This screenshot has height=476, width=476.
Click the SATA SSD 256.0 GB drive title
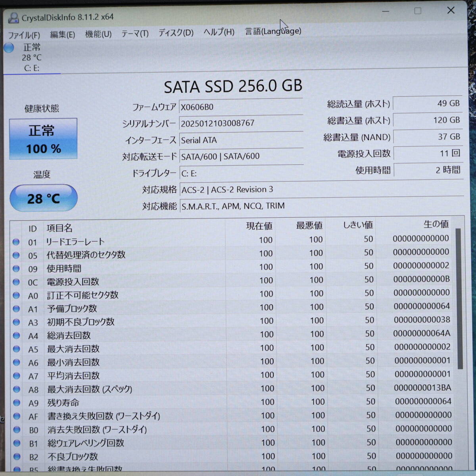tap(233, 86)
